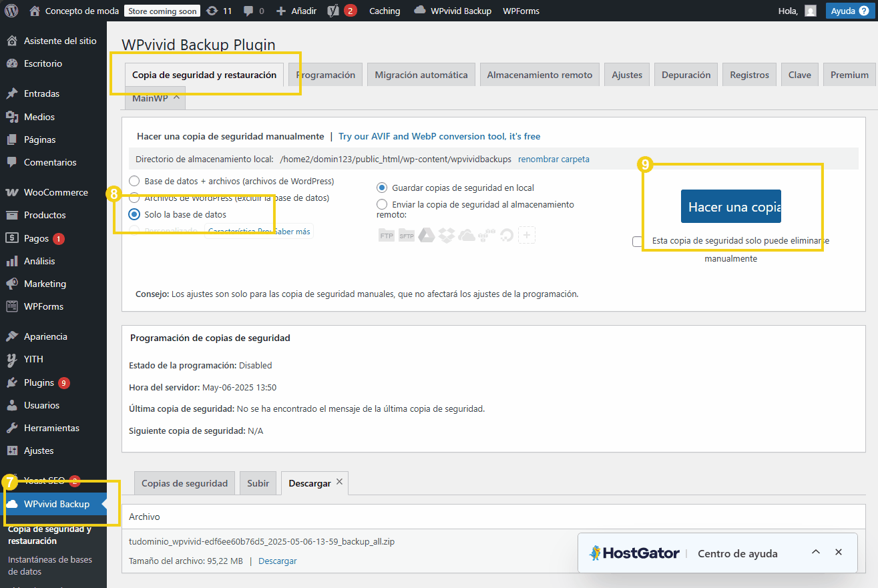Expand the HostGator help center chevron
The image size is (878, 588).
tap(815, 553)
